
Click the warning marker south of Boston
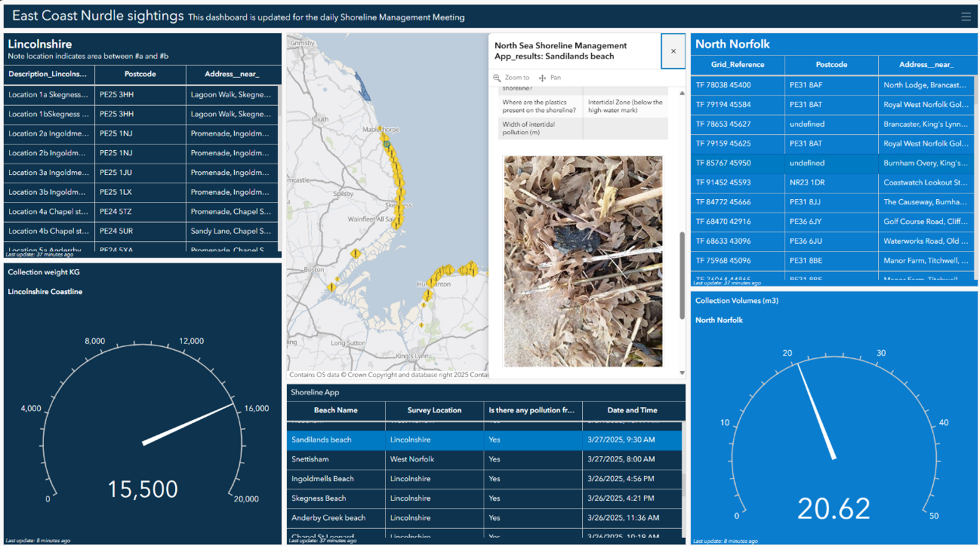coord(332,287)
